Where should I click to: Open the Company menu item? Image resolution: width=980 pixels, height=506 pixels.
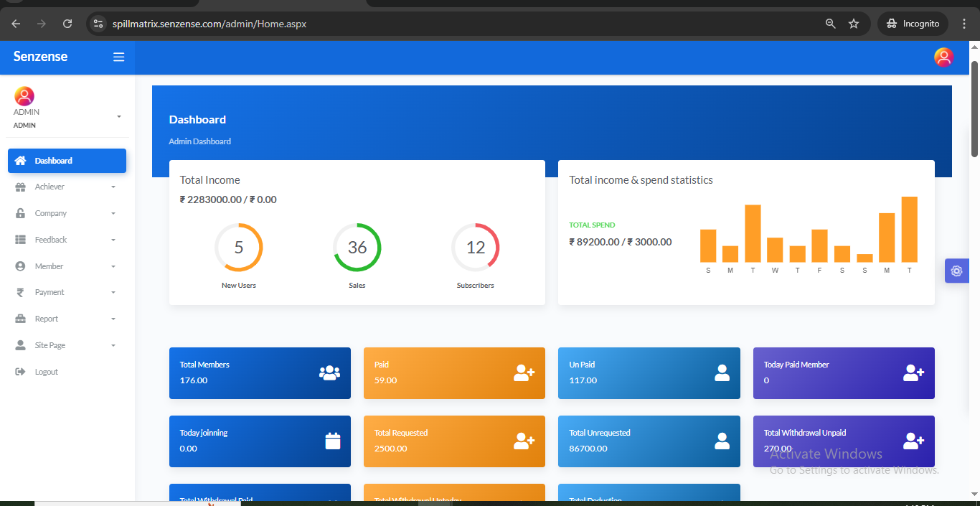pos(67,213)
